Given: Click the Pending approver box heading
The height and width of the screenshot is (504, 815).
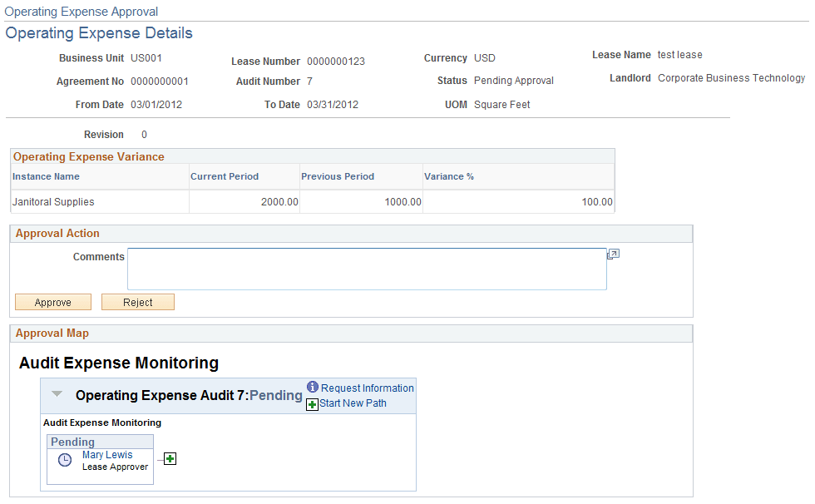Looking at the screenshot, I should [x=74, y=441].
